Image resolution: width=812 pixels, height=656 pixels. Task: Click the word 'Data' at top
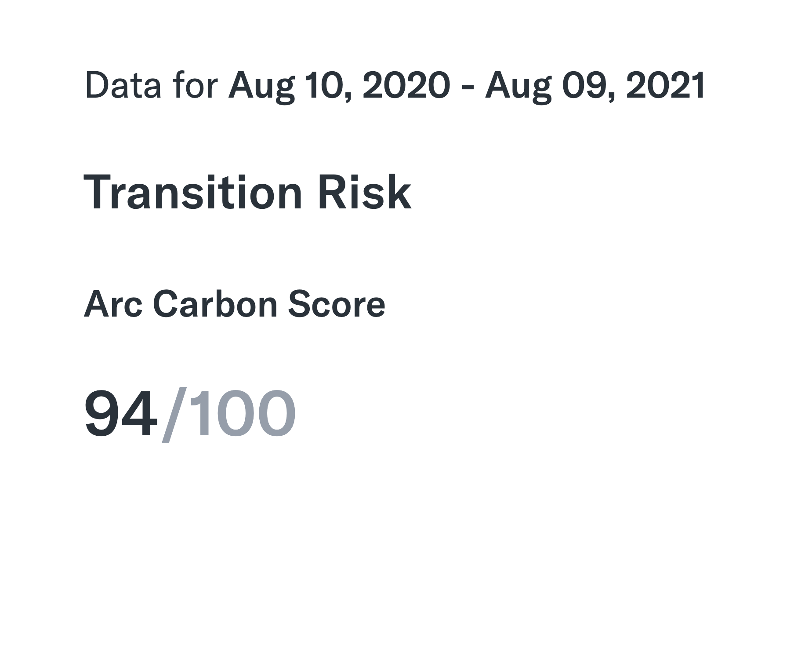[x=123, y=85]
